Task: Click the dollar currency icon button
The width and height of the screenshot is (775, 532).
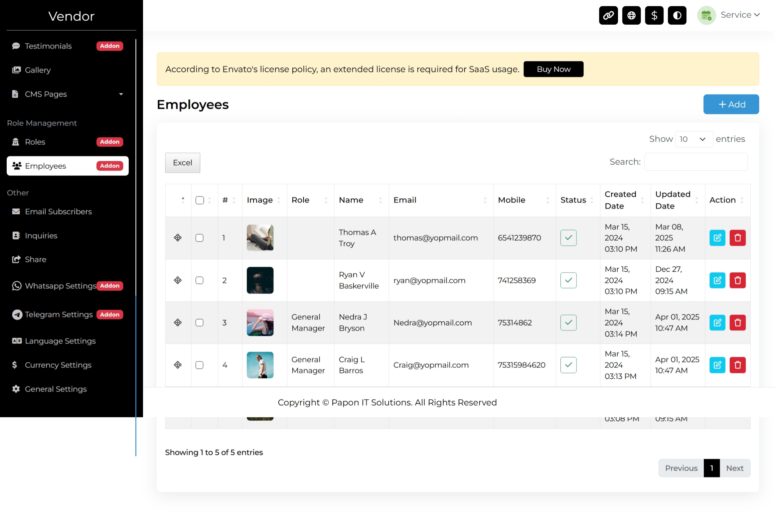Action: point(654,15)
